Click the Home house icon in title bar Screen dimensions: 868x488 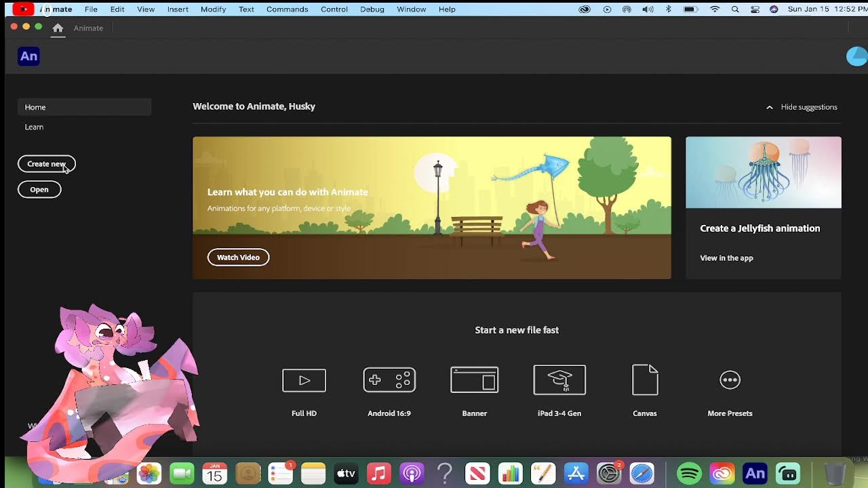pyautogui.click(x=58, y=28)
